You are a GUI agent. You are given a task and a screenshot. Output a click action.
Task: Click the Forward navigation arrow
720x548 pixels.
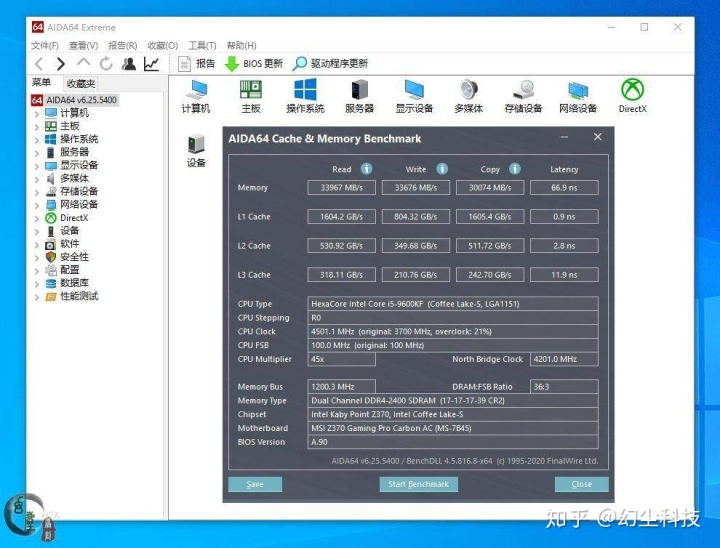[61, 64]
